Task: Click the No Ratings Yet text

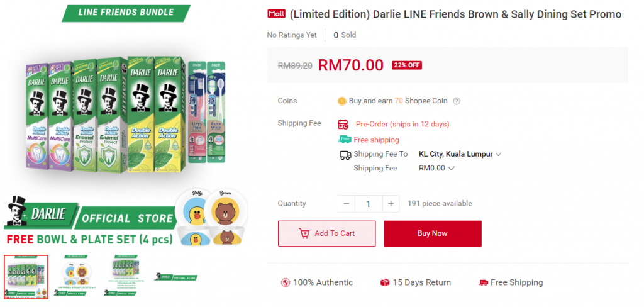Action: click(x=292, y=35)
